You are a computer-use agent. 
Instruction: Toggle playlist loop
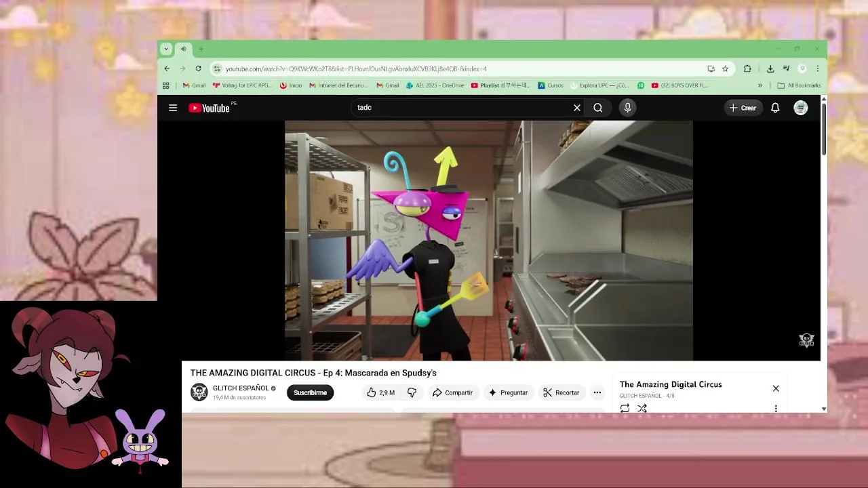pos(625,408)
